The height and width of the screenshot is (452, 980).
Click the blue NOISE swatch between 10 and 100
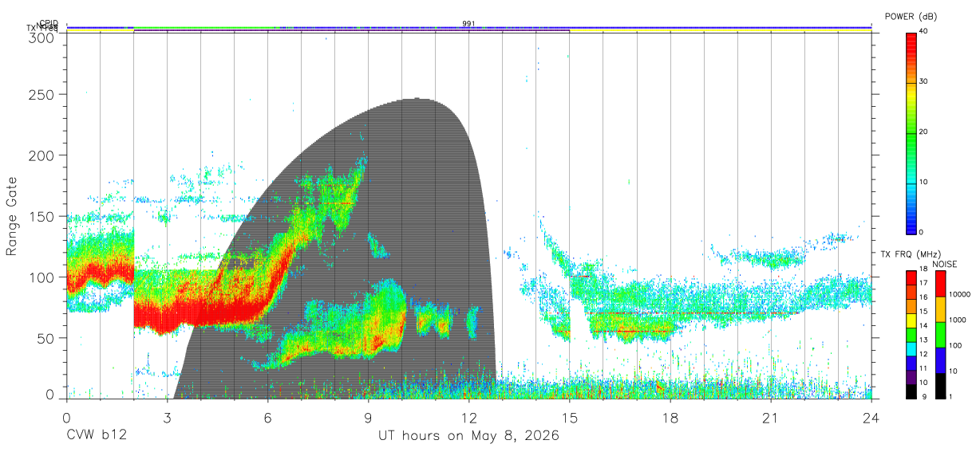coord(941,360)
